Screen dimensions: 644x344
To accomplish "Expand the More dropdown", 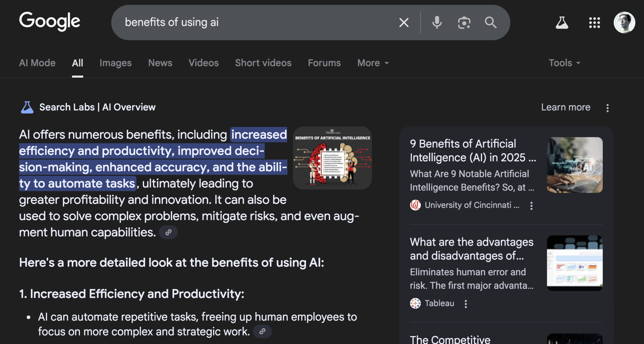I will click(x=373, y=63).
